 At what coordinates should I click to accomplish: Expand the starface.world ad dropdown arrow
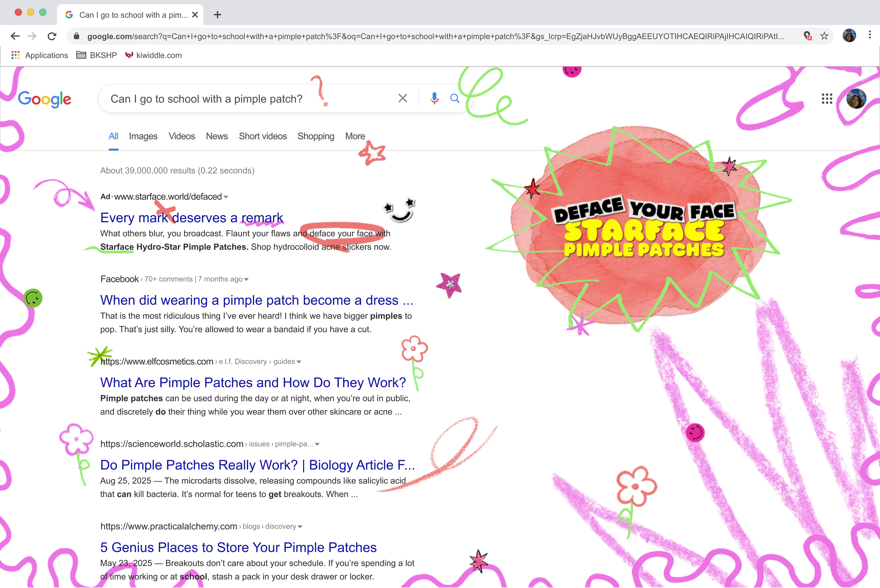tap(226, 197)
